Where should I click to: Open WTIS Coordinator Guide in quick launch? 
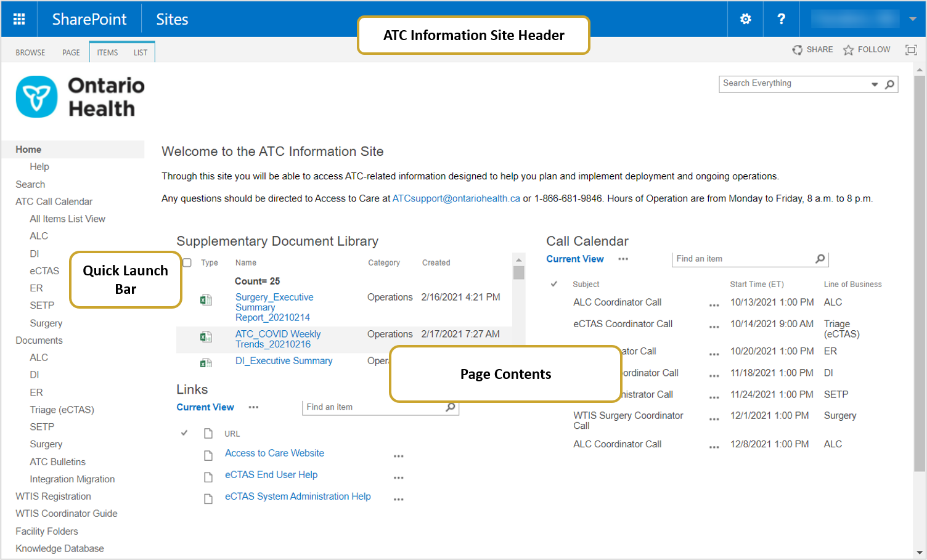(x=67, y=513)
